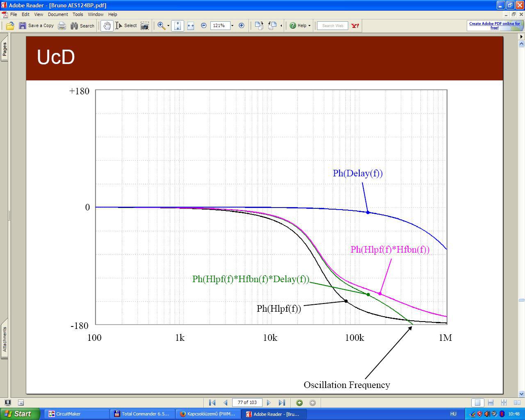Open Create Adobe PDF online link
The image size is (525, 420).
pos(495,26)
